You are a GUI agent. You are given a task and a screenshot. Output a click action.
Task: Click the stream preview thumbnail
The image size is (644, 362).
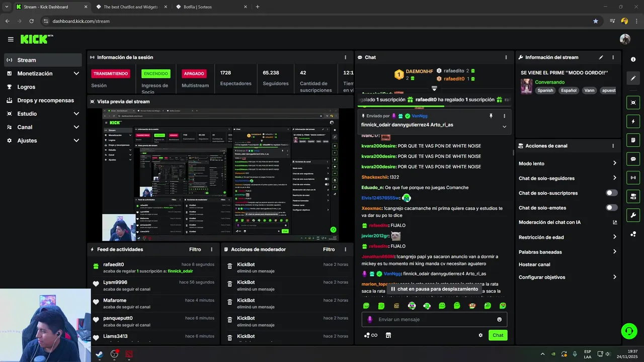(x=220, y=174)
